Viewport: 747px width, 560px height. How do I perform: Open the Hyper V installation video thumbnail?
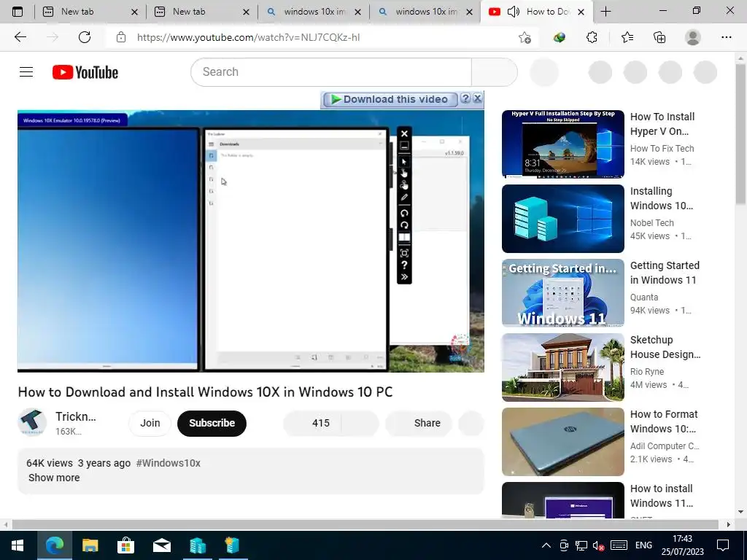pos(562,144)
